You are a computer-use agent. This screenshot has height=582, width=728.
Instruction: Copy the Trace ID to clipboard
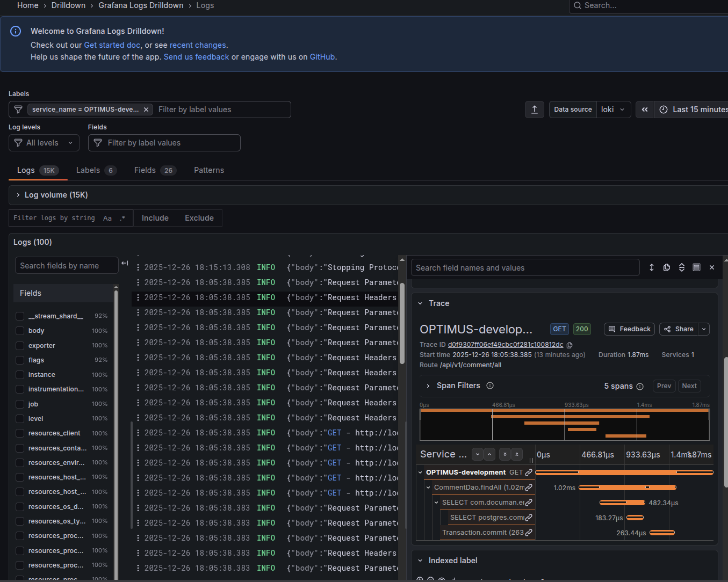pos(570,345)
